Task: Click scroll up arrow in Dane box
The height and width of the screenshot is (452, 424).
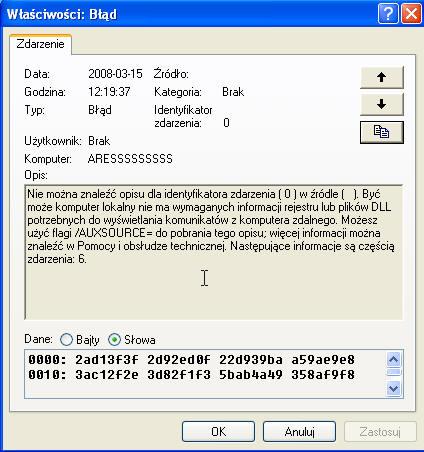Action: (x=394, y=359)
